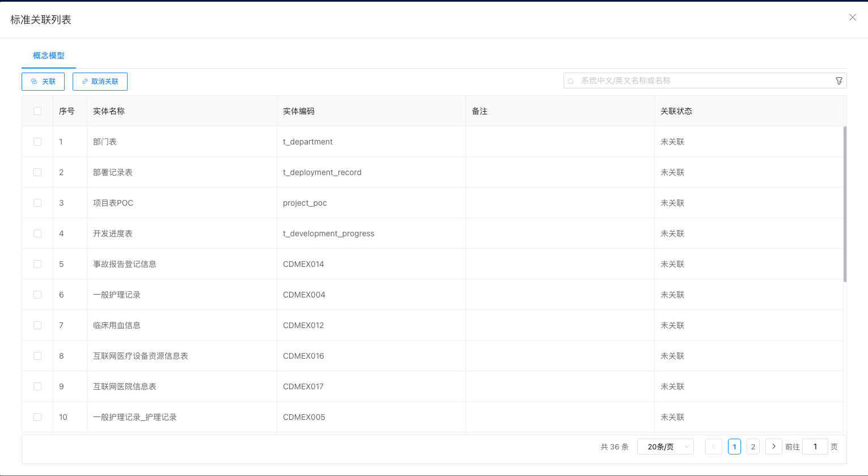868x476 pixels.
Task: Select the 项目表POC row checkbox
Action: (37, 203)
